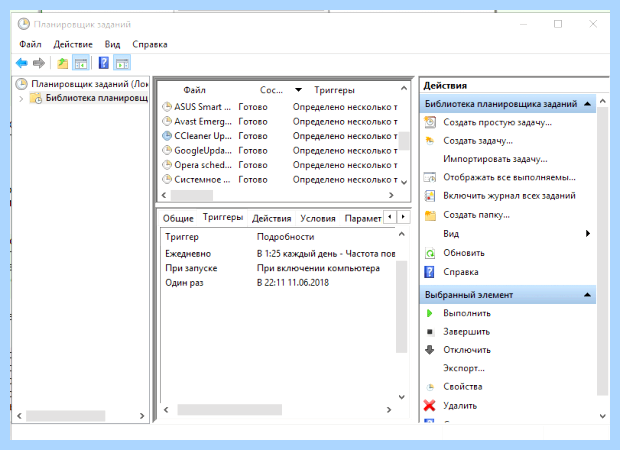Click the Триггер column header in details
The width and height of the screenshot is (620, 450).
click(x=182, y=237)
